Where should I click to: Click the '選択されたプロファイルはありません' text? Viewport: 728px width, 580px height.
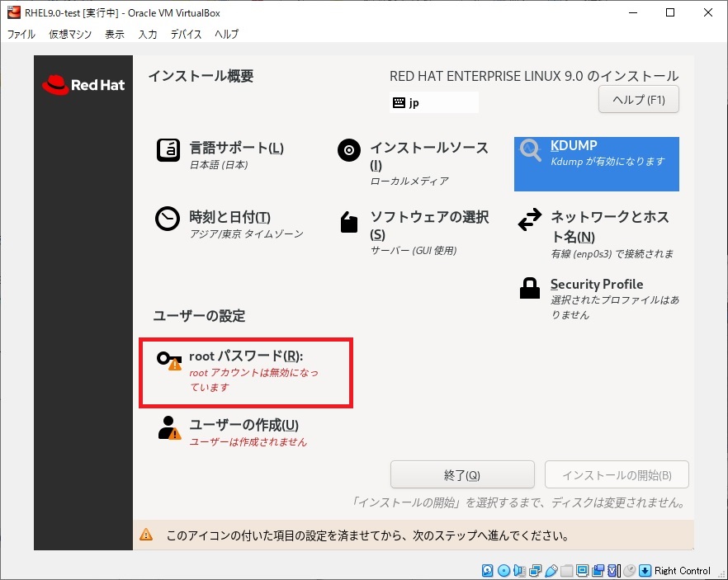pyautogui.click(x=615, y=307)
